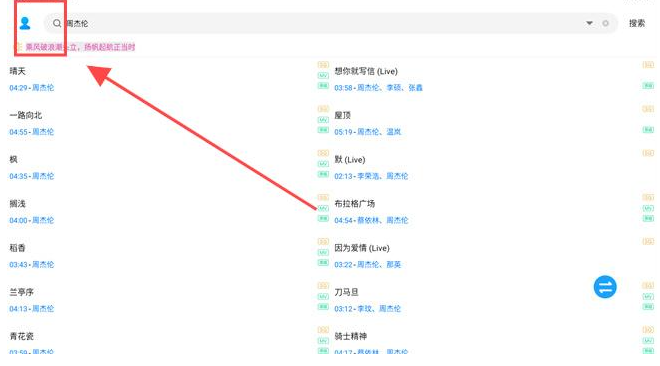Open the MV badge for 枫
The height and width of the screenshot is (366, 660).
[323, 164]
